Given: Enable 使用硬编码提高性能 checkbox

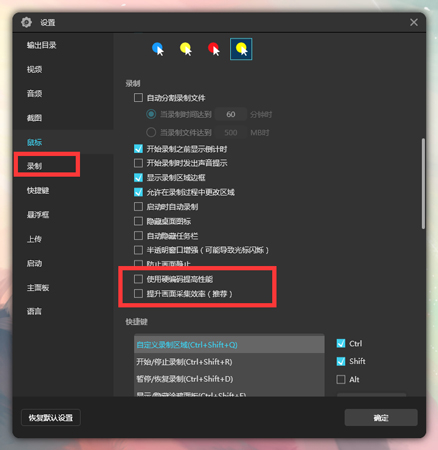Looking at the screenshot, I should pyautogui.click(x=138, y=279).
